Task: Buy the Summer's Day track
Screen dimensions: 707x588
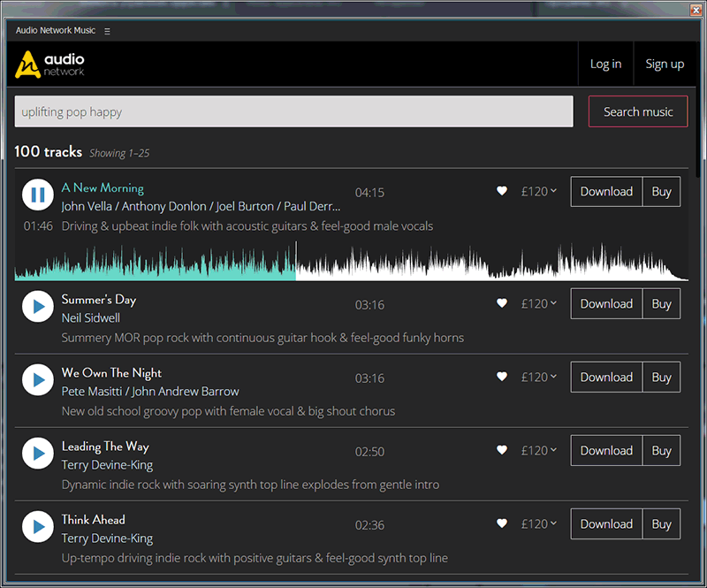Action: pos(661,303)
